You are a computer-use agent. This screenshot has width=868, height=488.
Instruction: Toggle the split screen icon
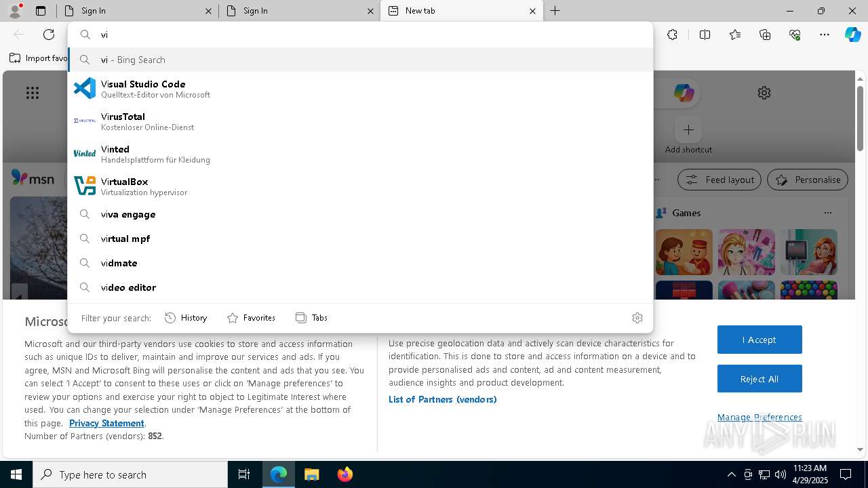coord(705,35)
